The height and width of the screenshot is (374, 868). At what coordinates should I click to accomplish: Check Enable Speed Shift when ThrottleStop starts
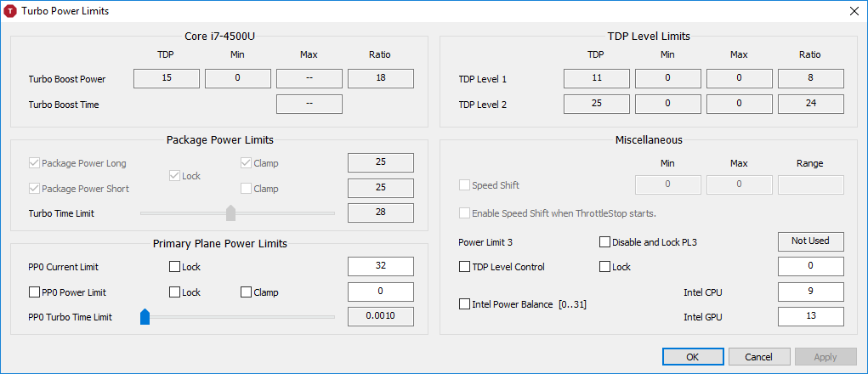coord(464,213)
